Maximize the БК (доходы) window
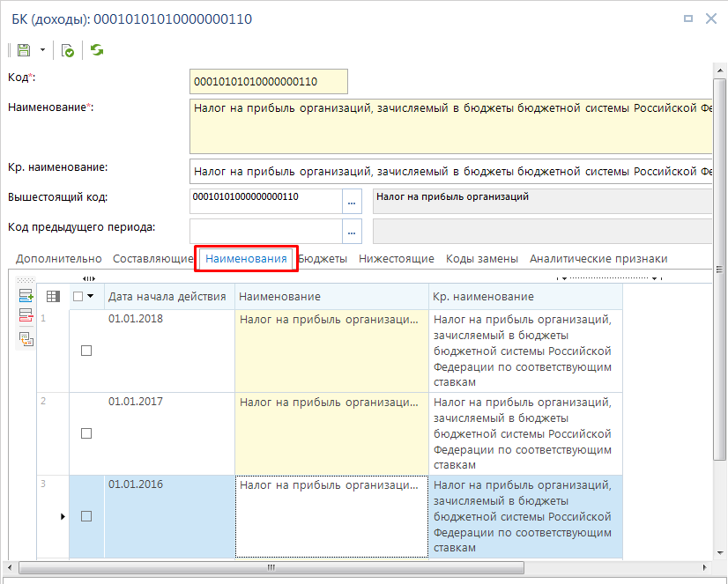 [688, 18]
